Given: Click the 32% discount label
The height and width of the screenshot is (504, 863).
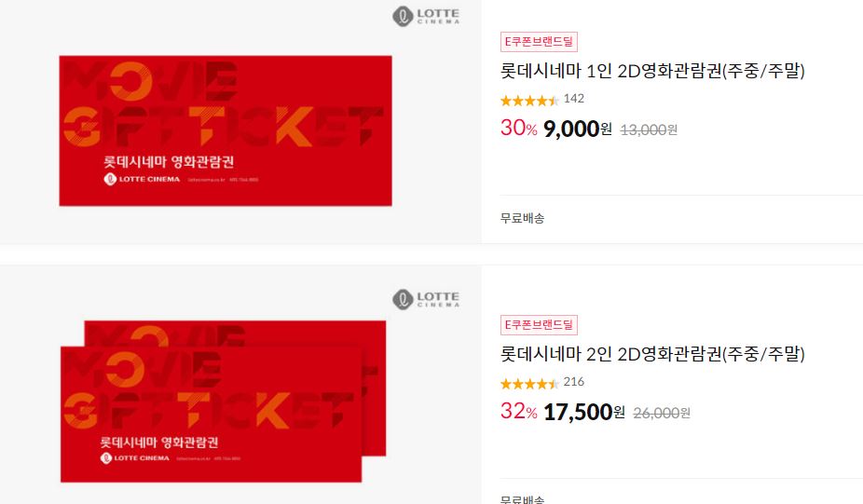Looking at the screenshot, I should tap(518, 412).
